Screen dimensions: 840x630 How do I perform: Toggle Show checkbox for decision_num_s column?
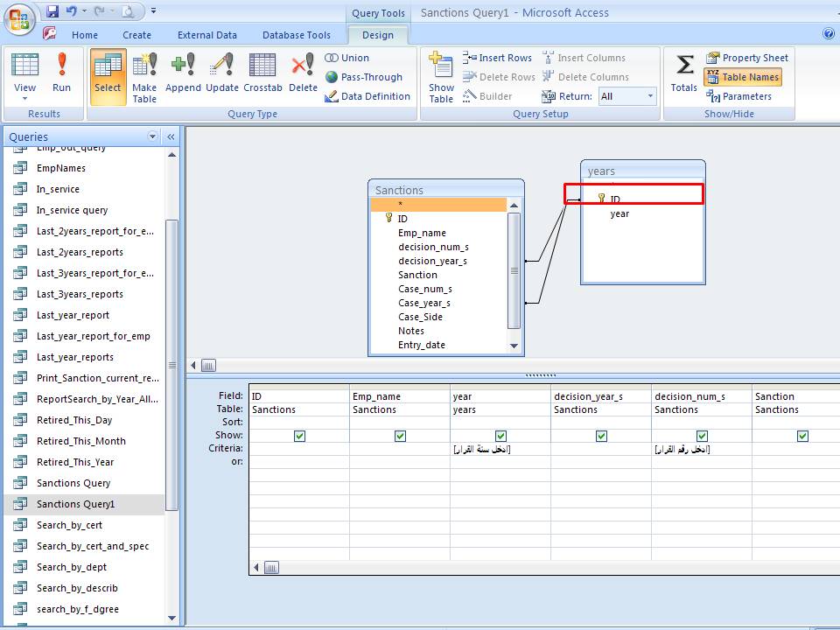click(x=702, y=436)
